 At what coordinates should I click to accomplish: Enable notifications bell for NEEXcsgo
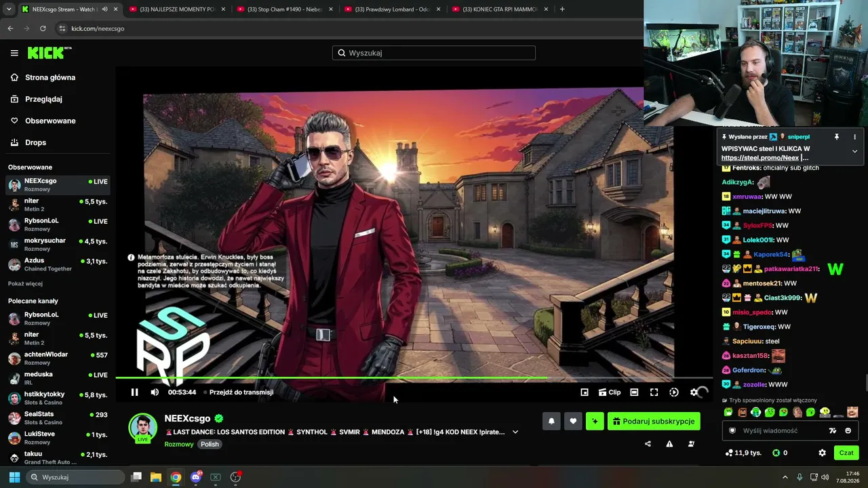551,422
